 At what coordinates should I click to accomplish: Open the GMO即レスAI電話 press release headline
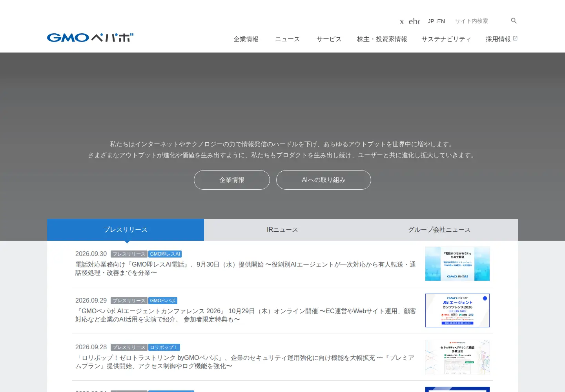[x=246, y=269]
